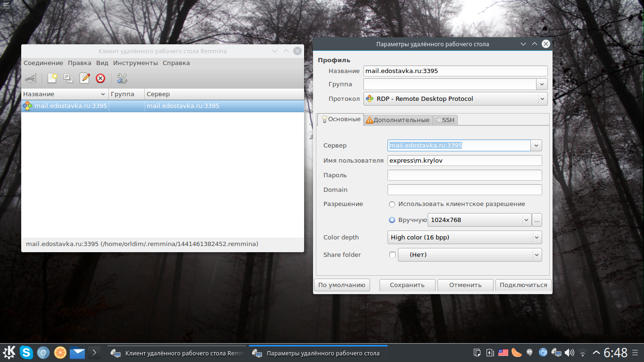
Task: Click the blue circular launcher icon beside Skype
Action: click(43, 353)
